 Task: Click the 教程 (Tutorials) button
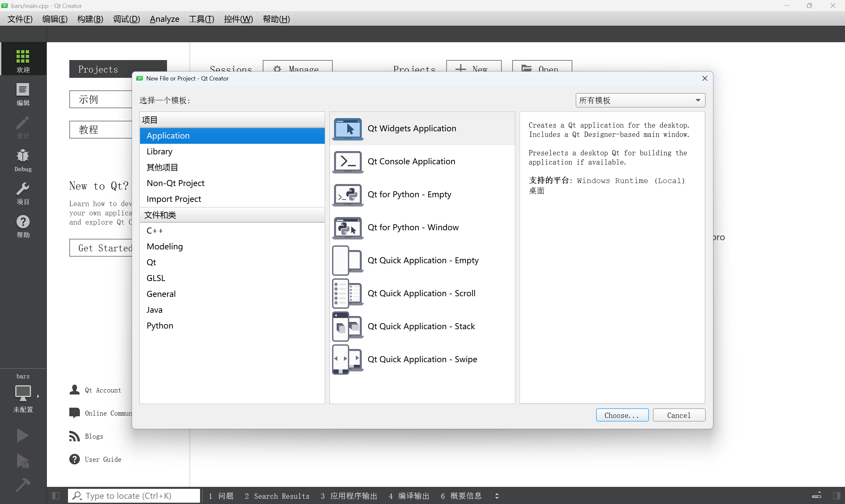[101, 129]
